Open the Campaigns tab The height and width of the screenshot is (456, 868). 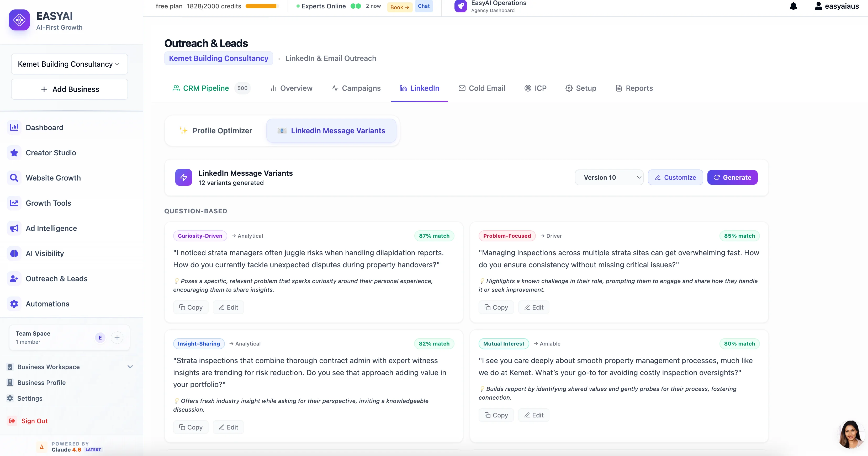point(356,88)
